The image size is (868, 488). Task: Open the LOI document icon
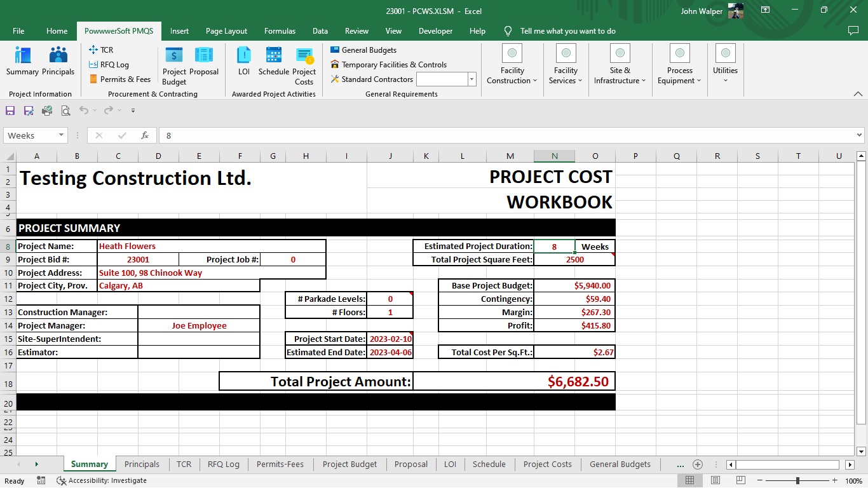click(244, 62)
